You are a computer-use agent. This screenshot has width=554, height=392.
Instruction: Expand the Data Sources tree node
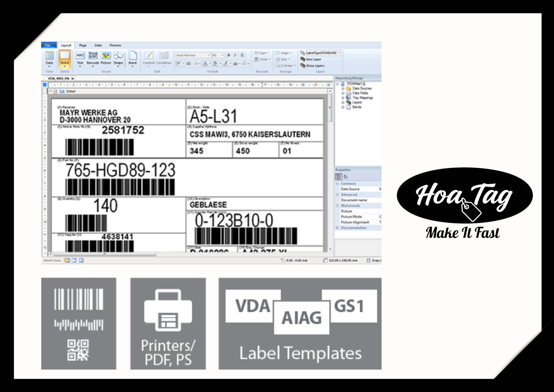[343, 89]
